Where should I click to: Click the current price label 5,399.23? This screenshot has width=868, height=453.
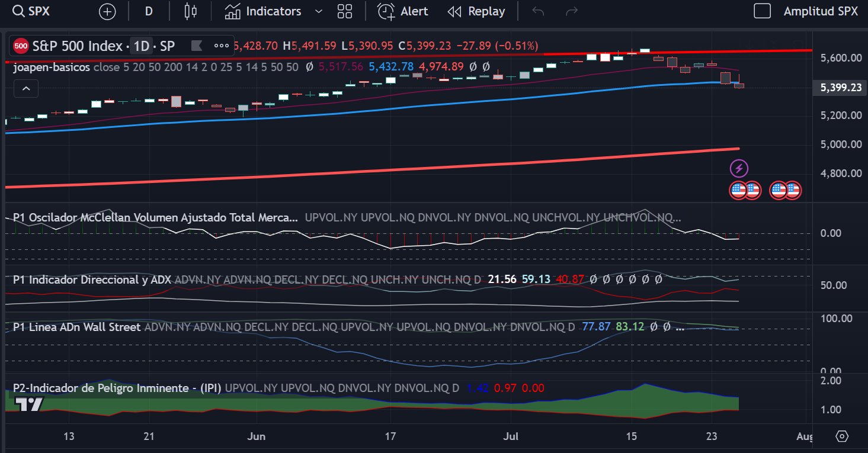coord(840,88)
